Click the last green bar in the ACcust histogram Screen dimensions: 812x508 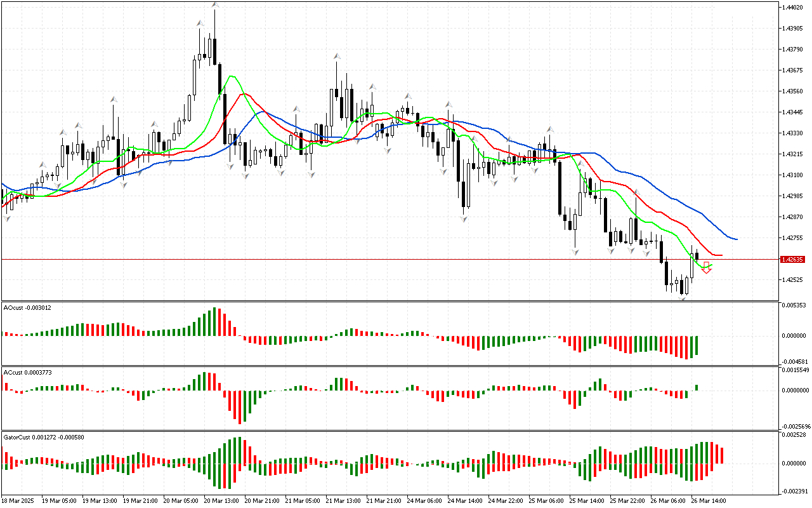pos(697,387)
